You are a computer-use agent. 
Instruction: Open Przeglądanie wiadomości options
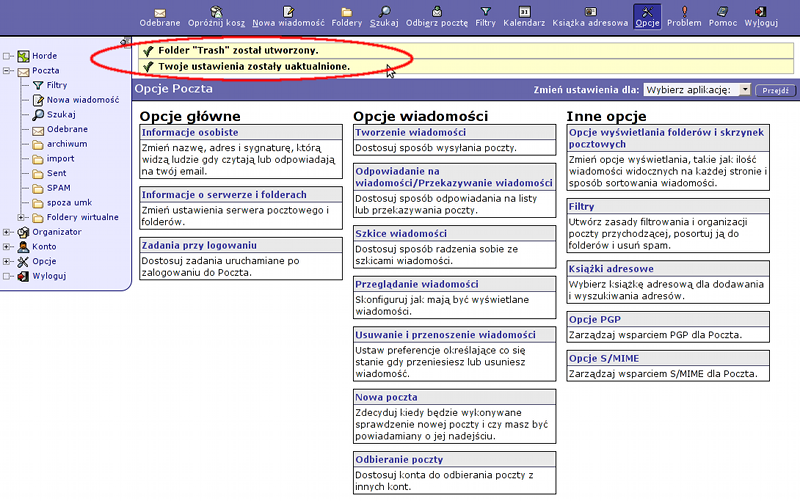(x=417, y=284)
